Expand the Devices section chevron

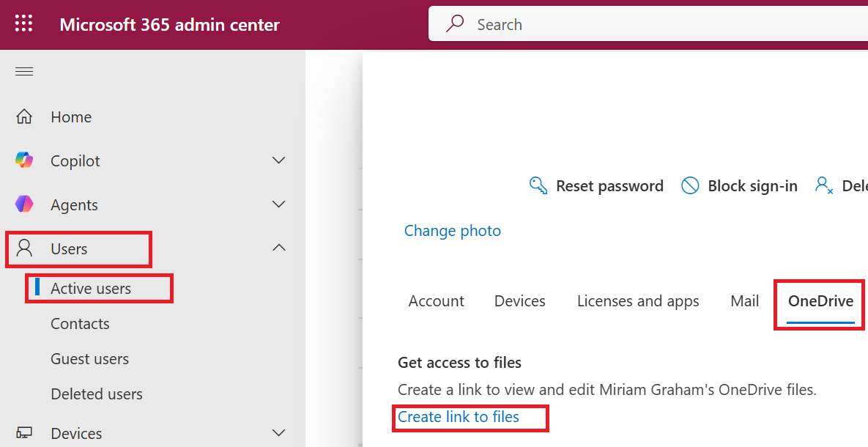point(279,433)
